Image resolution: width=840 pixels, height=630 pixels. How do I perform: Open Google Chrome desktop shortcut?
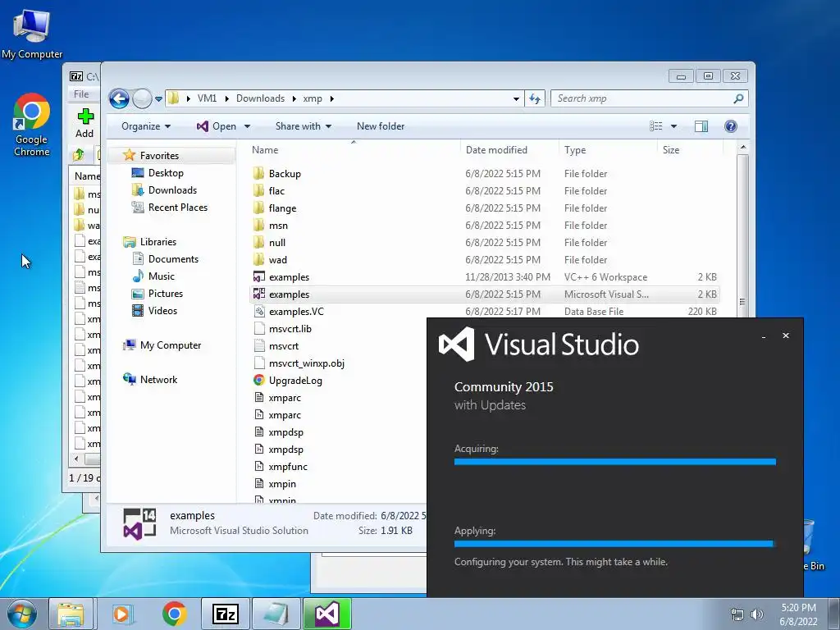pos(32,125)
